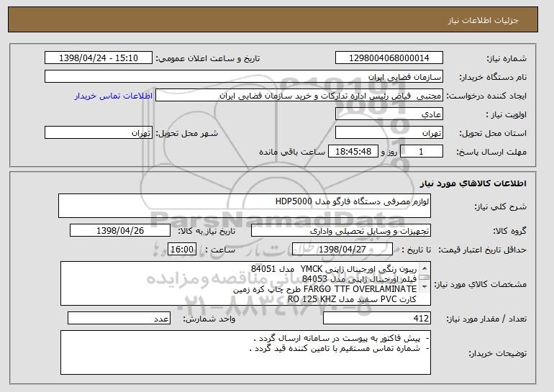Click the header جزئیات اطلاعات نیاز
The image size is (554, 392).
coord(483,20)
